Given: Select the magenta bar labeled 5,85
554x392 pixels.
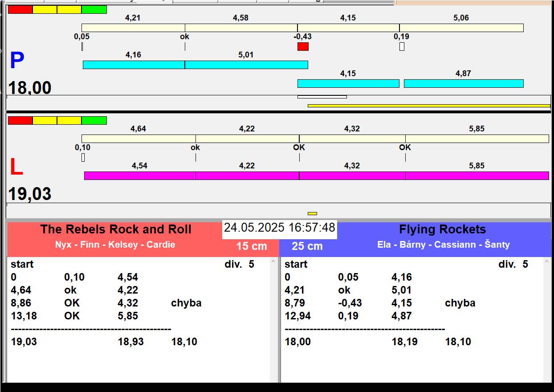Looking at the screenshot, I should (x=477, y=176).
